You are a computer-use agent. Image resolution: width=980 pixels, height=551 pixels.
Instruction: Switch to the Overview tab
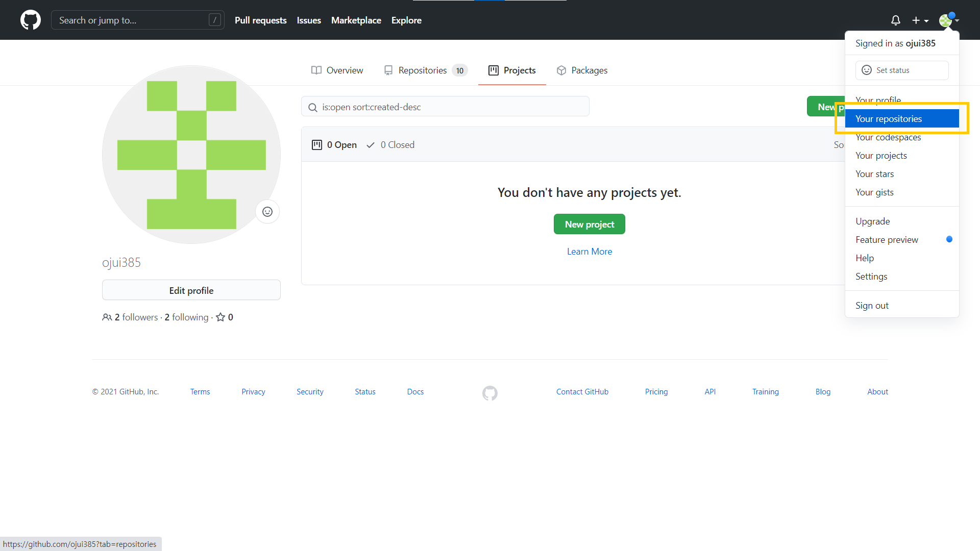(337, 70)
